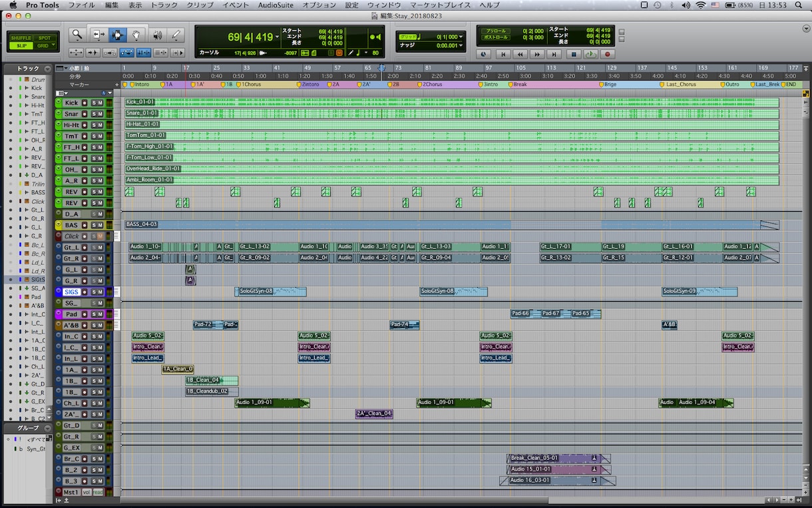Open the 編集 menu
Viewport: 812px width, 508px height.
(x=112, y=5)
